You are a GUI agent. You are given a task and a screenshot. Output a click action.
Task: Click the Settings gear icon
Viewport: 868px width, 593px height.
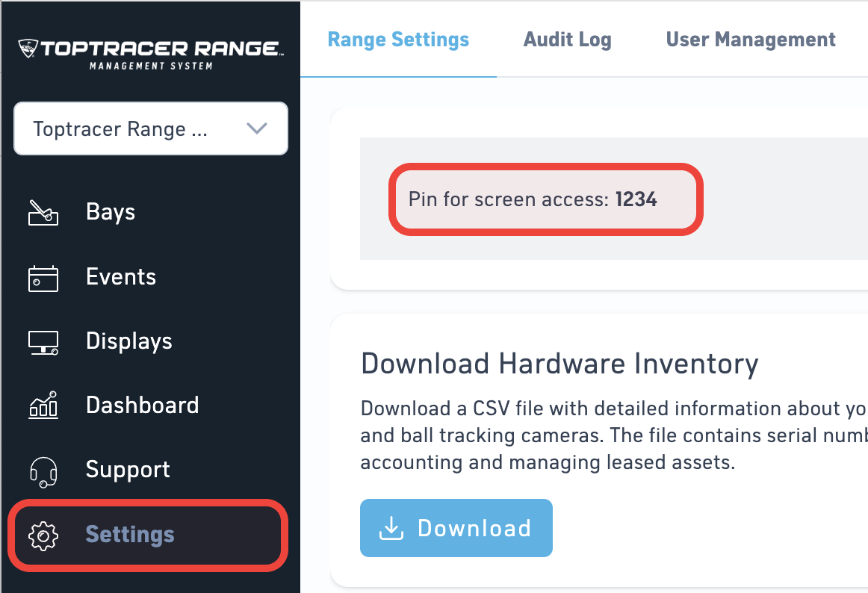click(43, 535)
